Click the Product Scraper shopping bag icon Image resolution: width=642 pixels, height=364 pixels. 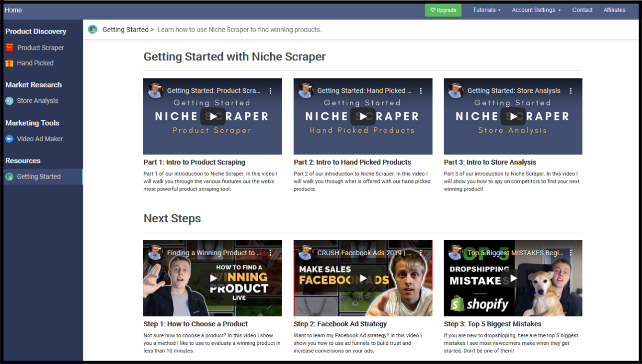(x=9, y=47)
